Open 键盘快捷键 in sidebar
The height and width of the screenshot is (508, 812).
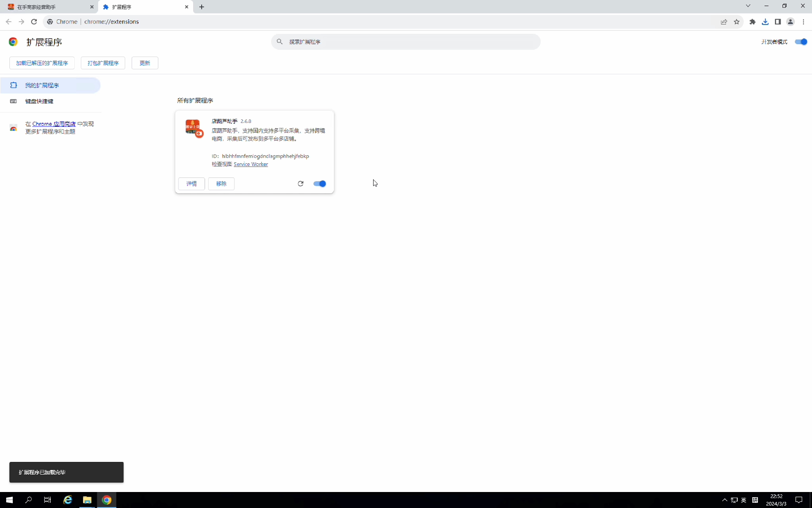click(x=50, y=101)
